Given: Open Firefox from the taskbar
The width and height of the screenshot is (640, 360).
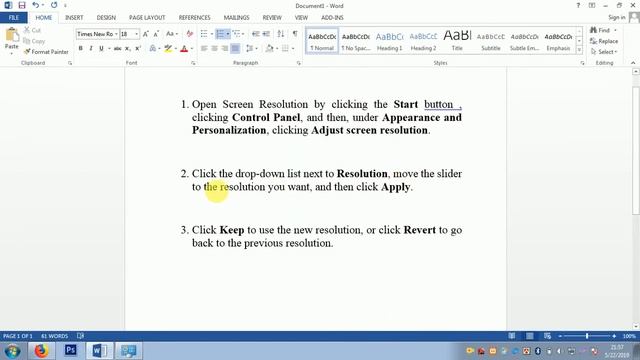Looking at the screenshot, I should pyautogui.click(x=41, y=351).
